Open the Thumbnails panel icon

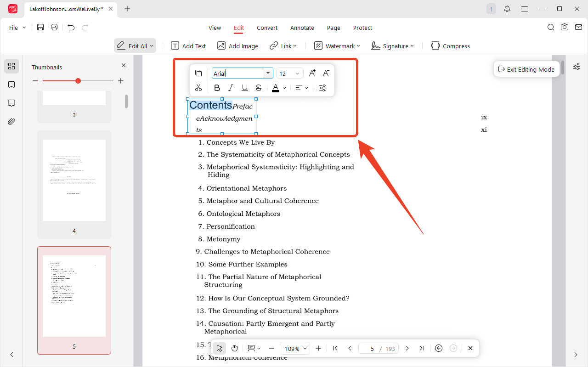click(x=11, y=66)
